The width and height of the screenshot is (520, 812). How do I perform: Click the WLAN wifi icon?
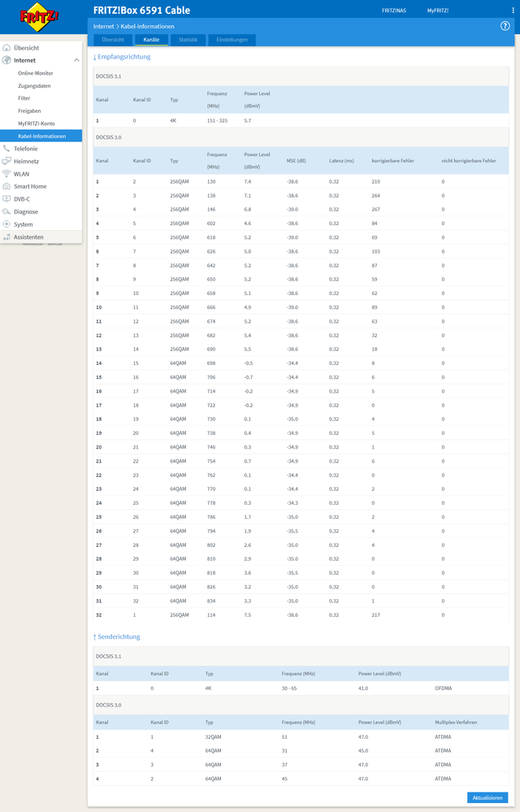[6, 174]
